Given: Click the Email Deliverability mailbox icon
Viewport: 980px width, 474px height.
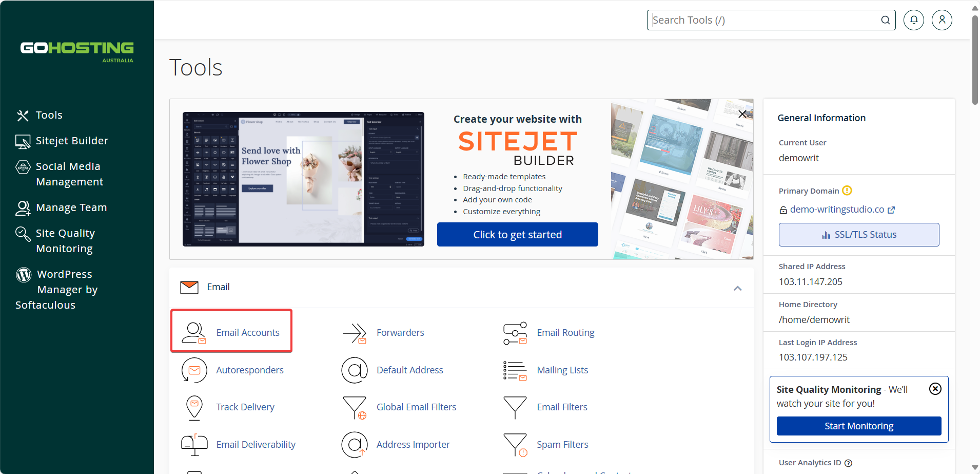Looking at the screenshot, I should [194, 445].
